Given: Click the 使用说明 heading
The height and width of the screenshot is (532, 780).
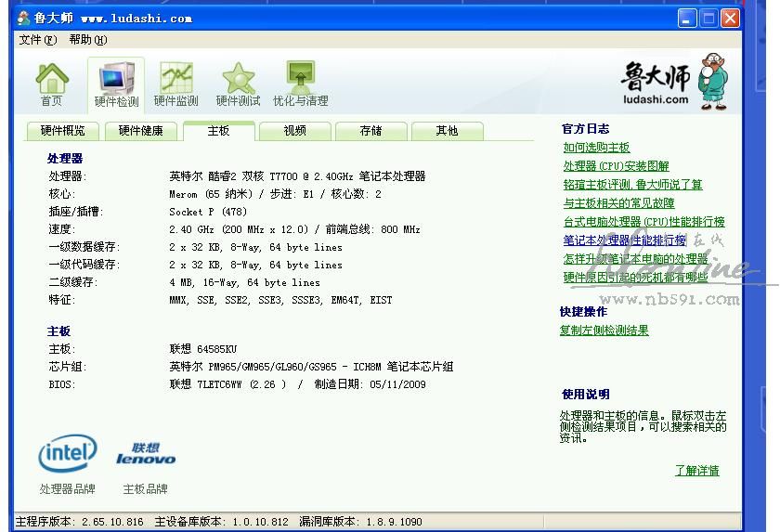Looking at the screenshot, I should pyautogui.click(x=586, y=395).
